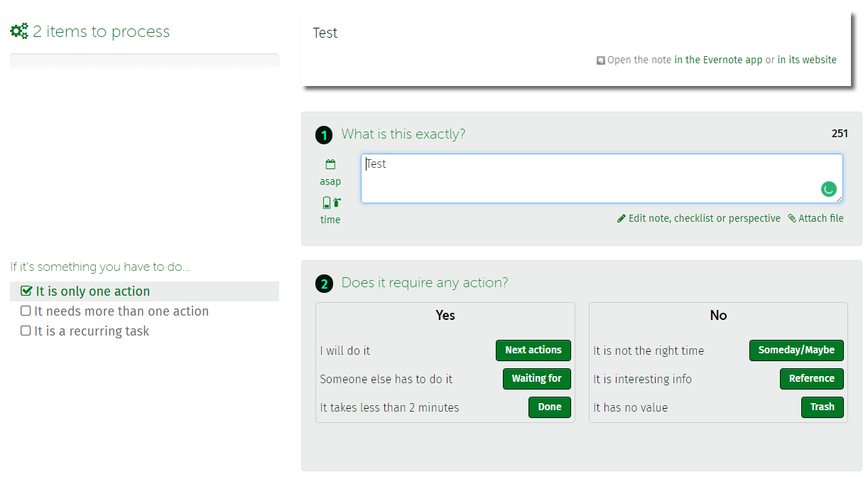This screenshot has height=477, width=868.
Task: Click the 251 character counter
Action: 840,134
